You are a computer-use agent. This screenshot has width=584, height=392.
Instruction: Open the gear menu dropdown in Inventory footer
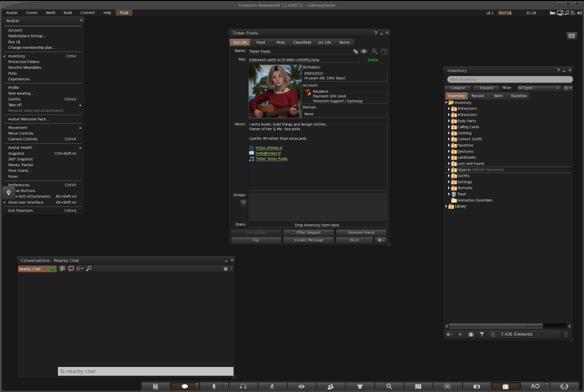[x=449, y=334]
